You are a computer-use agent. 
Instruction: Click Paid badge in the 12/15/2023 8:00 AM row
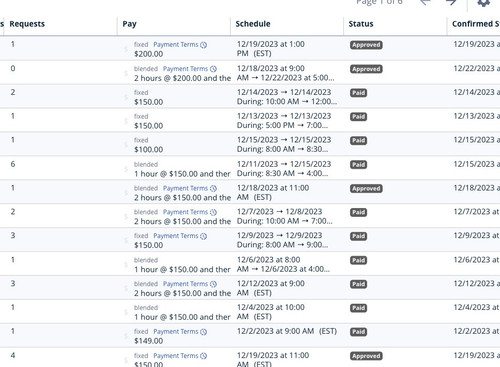pos(358,140)
